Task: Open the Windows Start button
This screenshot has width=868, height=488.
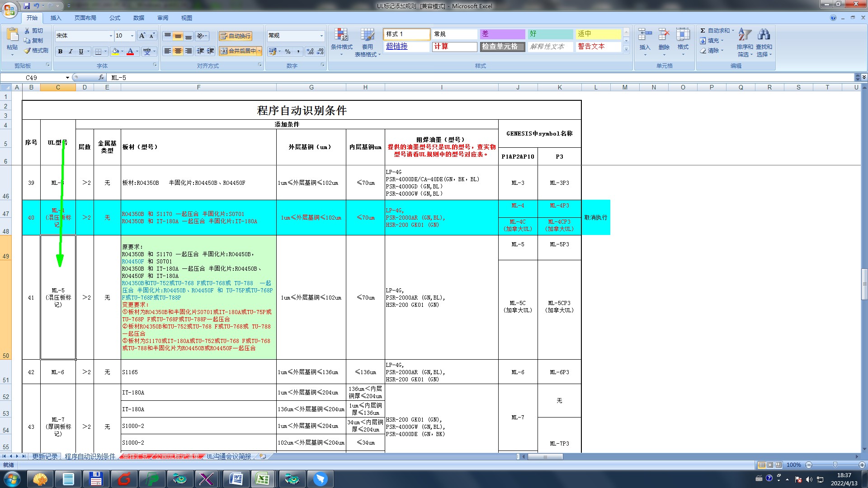Action: click(x=12, y=479)
